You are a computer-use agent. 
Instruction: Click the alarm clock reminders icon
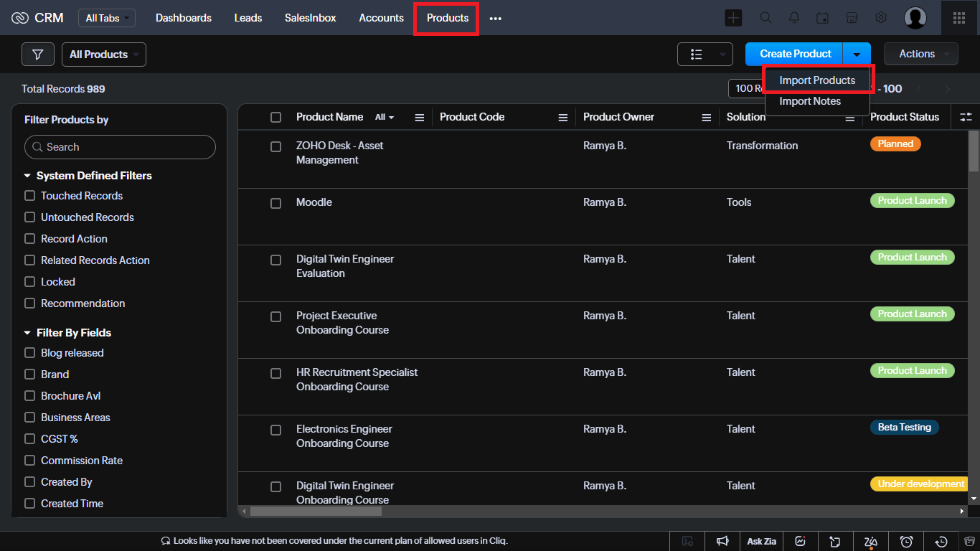(x=907, y=541)
